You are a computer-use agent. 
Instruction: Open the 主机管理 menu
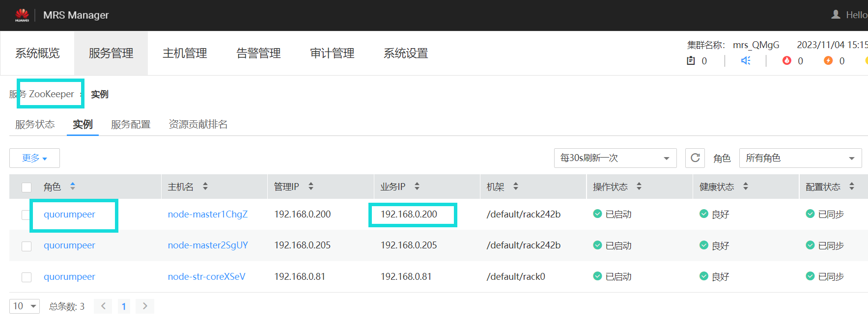click(185, 53)
